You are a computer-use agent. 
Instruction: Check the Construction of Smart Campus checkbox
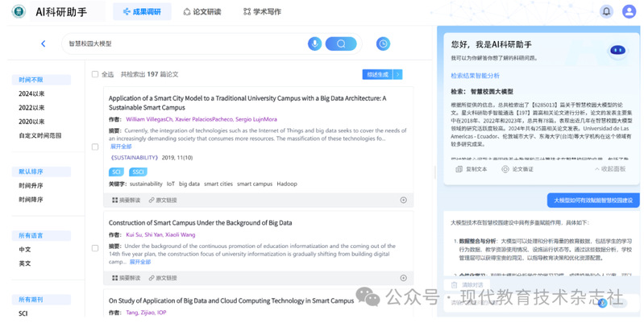[x=95, y=247]
